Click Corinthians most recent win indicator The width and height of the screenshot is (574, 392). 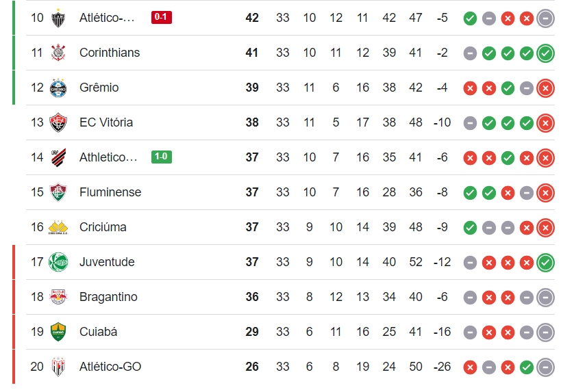[545, 53]
